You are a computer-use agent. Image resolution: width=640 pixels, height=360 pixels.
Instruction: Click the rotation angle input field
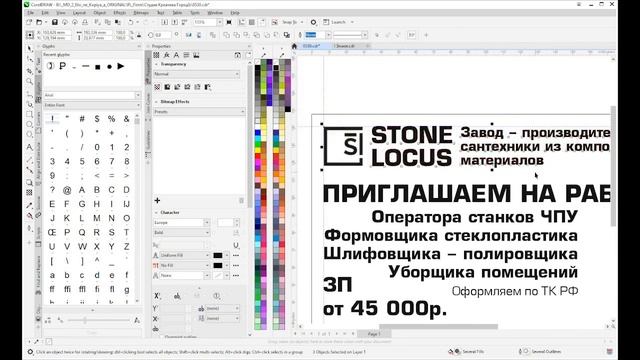tap(162, 35)
